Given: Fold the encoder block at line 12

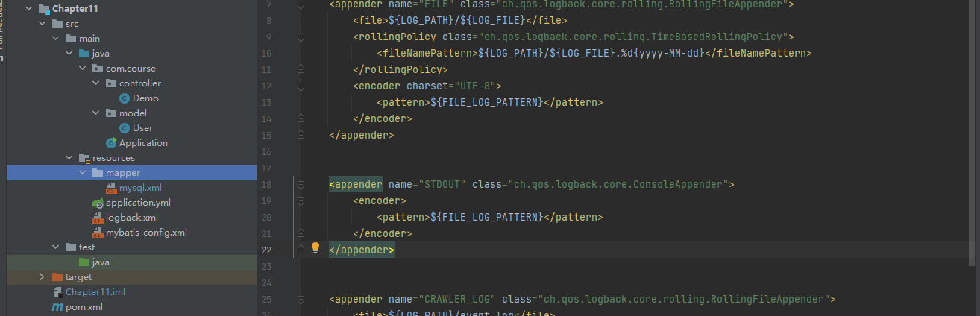Looking at the screenshot, I should tap(301, 86).
